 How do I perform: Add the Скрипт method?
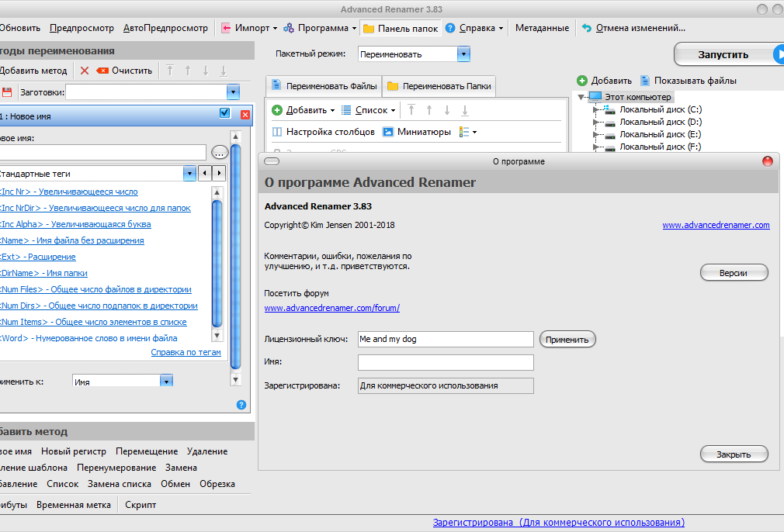click(x=140, y=505)
